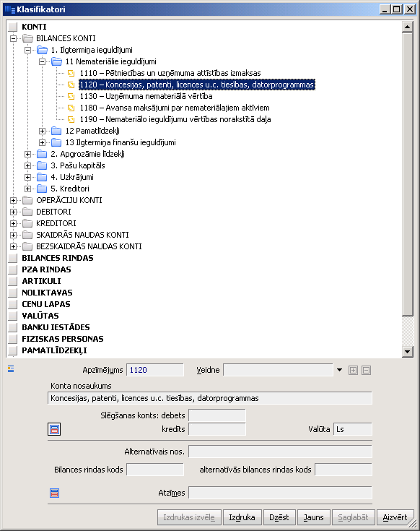Open the Veidne dropdown arrow

tap(339, 370)
